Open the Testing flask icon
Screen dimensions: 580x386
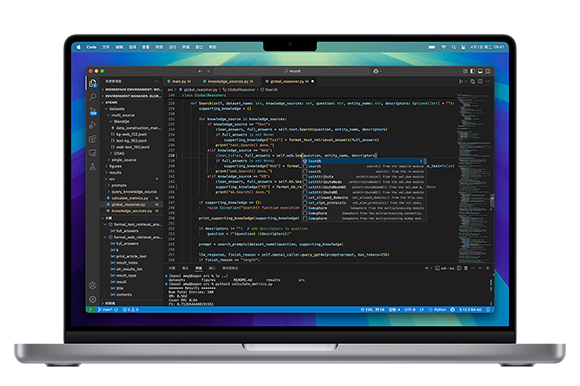point(92,167)
